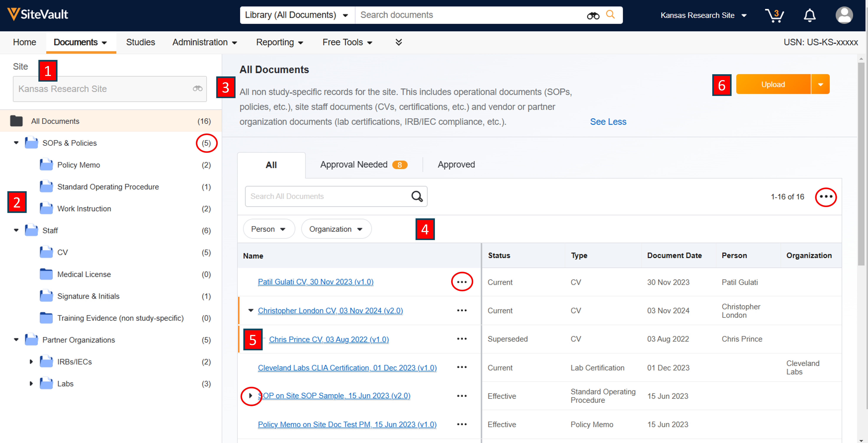
Task: Open the list actions menu beside 1-16 of 16
Action: click(826, 197)
